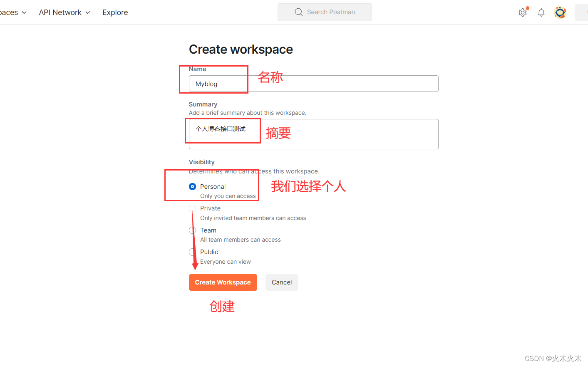Click the Search Postman bar
Viewport: 588px width, 366px height.
[325, 12]
